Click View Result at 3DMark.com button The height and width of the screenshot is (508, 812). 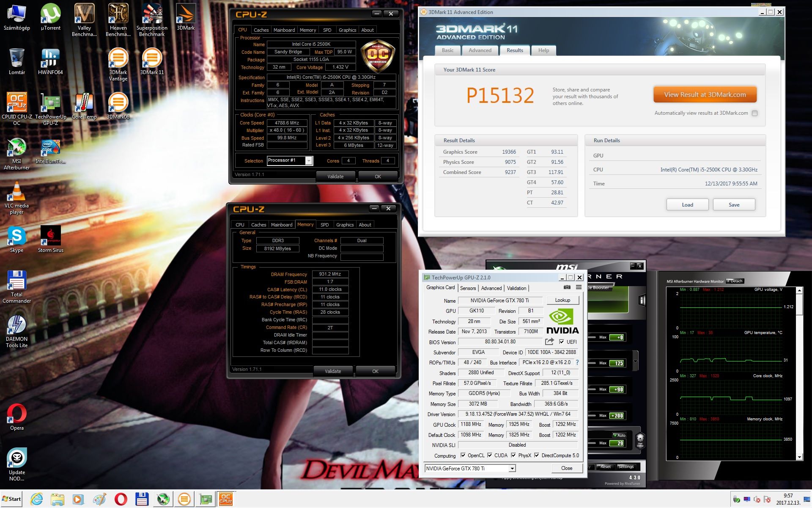705,95
